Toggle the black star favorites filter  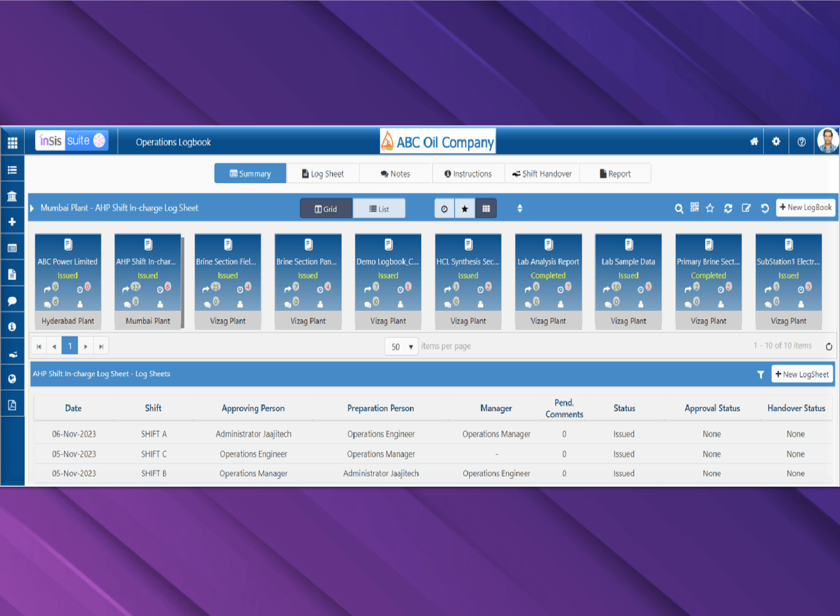click(465, 209)
